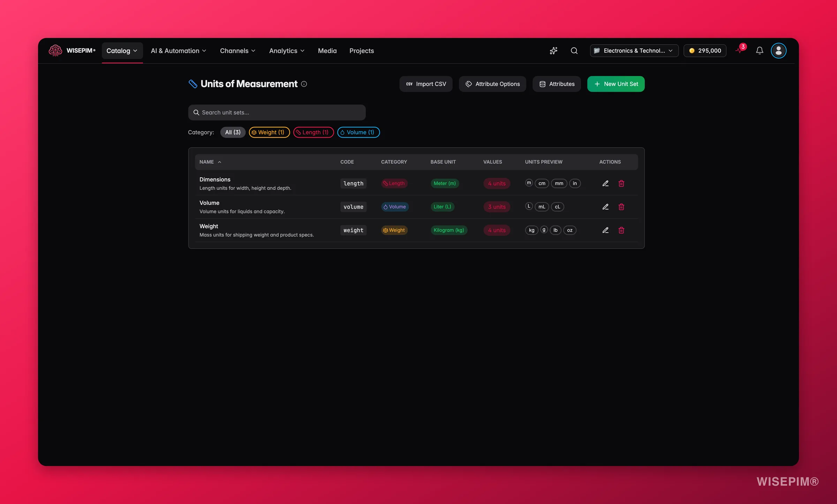Click the 'length' code cell
The image size is (837, 504).
353,183
